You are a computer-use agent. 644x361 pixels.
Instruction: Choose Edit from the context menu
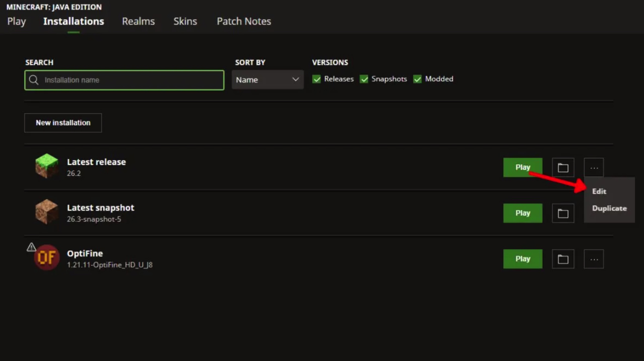[x=599, y=191]
